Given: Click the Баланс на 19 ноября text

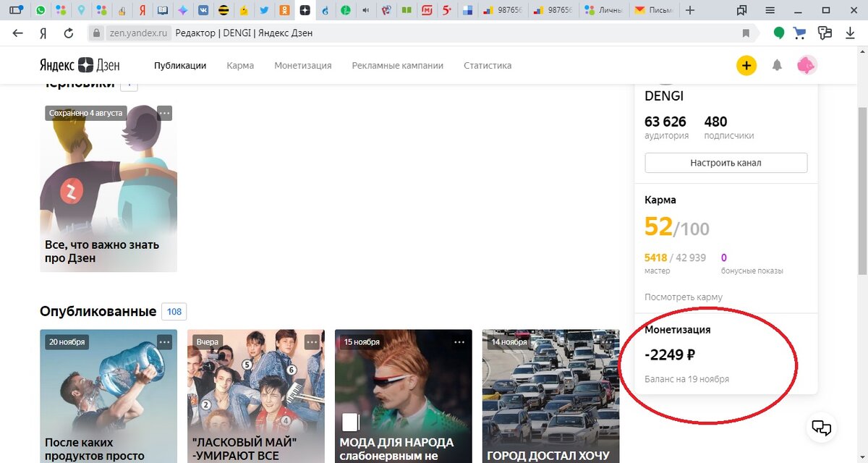Looking at the screenshot, I should pos(686,379).
